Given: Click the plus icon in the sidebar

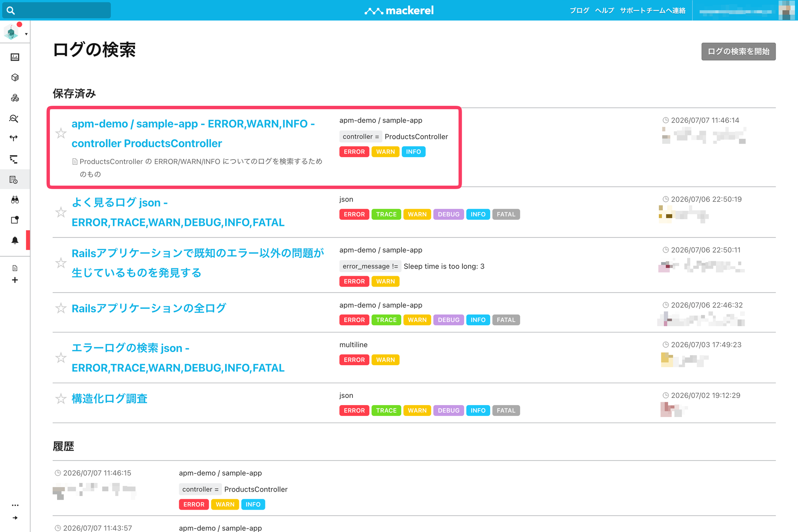Looking at the screenshot, I should (x=15, y=280).
